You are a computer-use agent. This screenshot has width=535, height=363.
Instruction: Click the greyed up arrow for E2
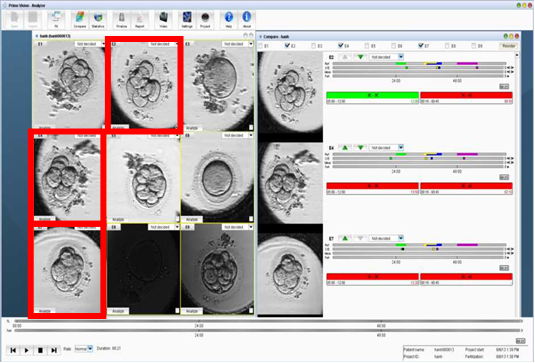pos(345,57)
